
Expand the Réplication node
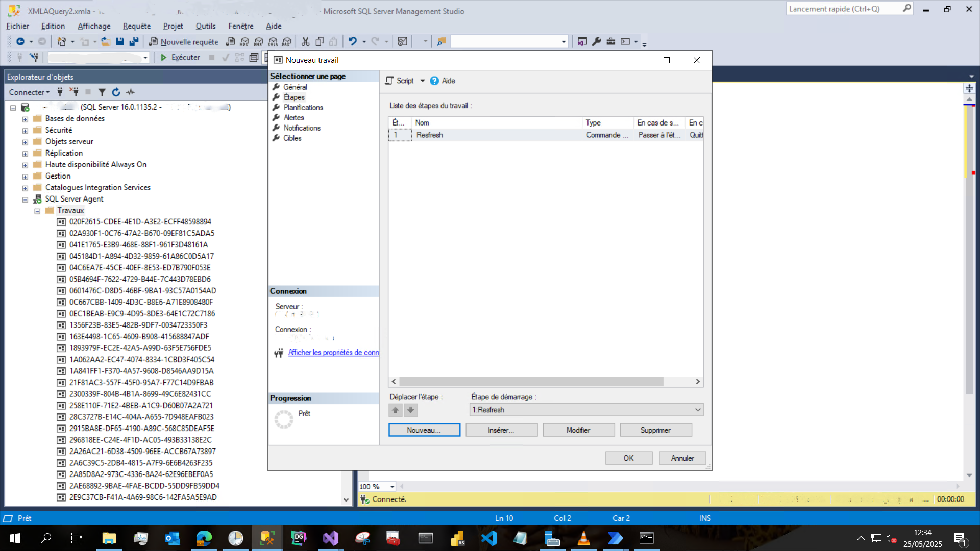pyautogui.click(x=25, y=154)
